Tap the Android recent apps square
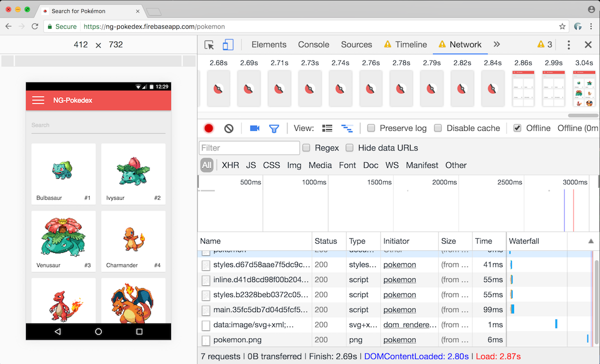600x364 pixels. click(139, 332)
